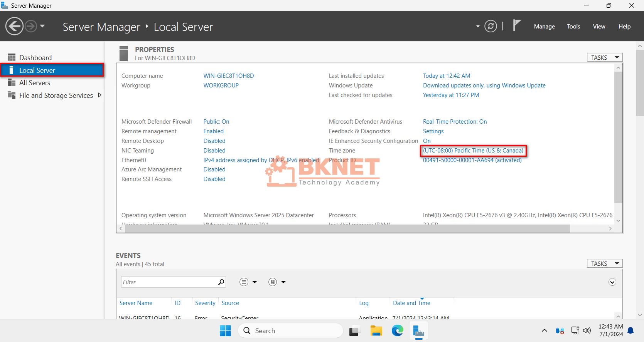
Task: Click the Dashboard sidebar icon
Action: [x=12, y=57]
